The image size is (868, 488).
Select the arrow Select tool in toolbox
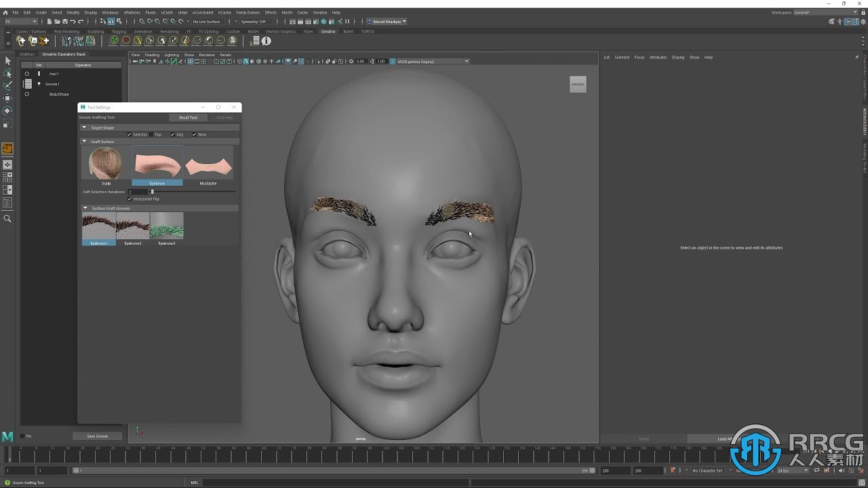[7, 61]
